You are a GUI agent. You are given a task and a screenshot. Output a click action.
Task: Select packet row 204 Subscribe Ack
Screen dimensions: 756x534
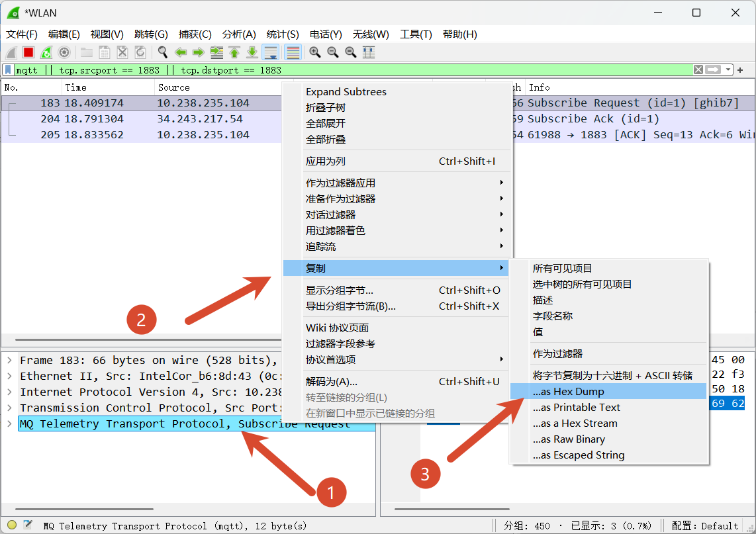(x=378, y=118)
